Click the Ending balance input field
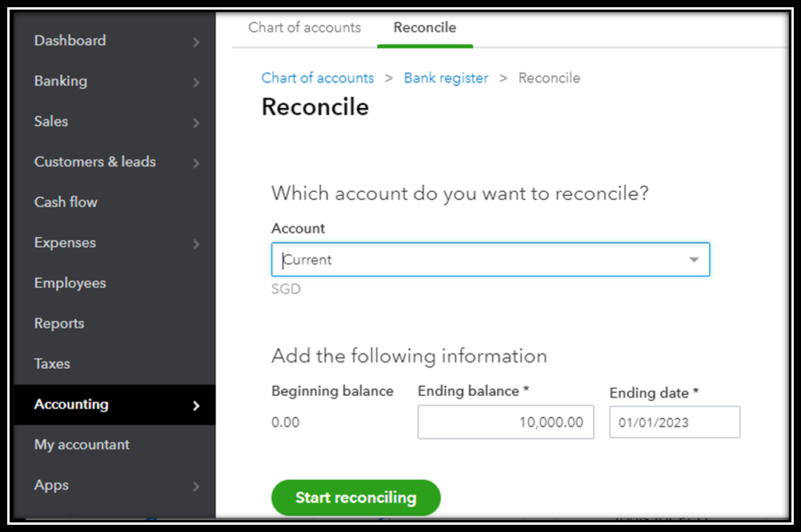Image resolution: width=801 pixels, height=532 pixels. point(506,422)
